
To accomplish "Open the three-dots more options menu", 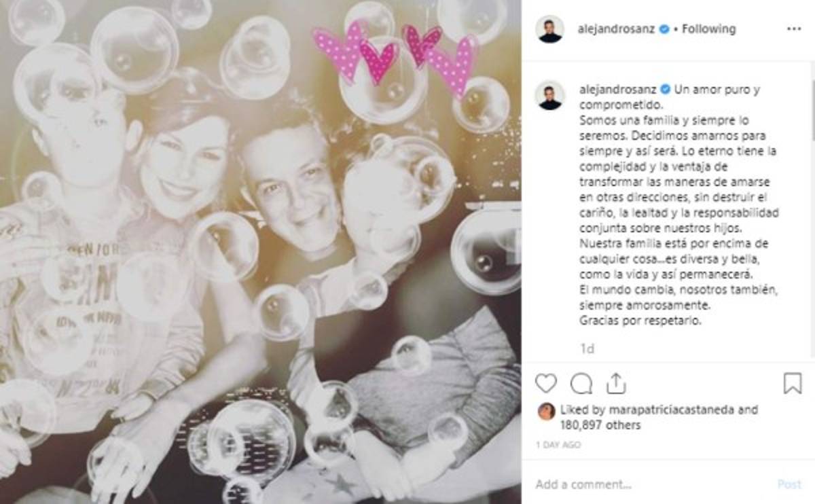I will 793,29.
